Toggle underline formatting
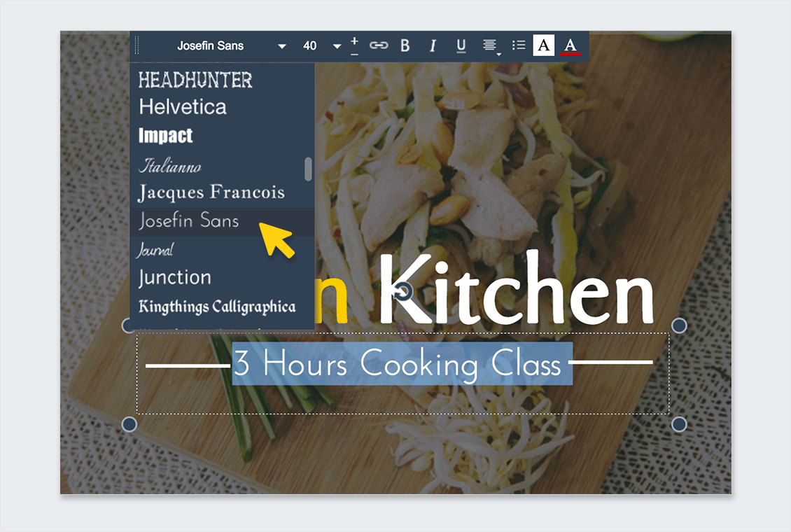 point(461,45)
